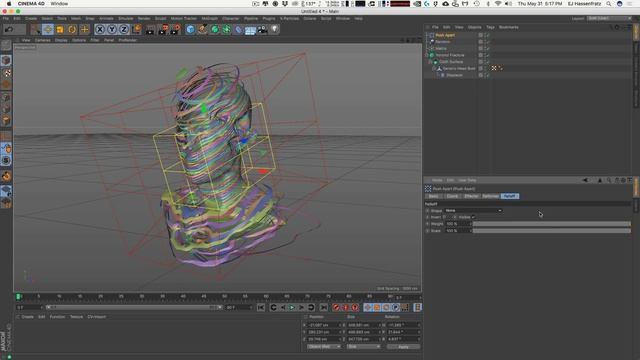Screen dimensions: 640x360
Task: Collapse the Voronoi Fracture hierarchy
Action: point(427,55)
